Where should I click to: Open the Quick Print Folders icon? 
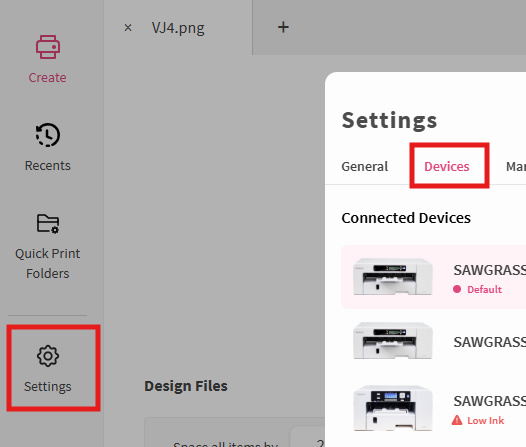tap(48, 223)
